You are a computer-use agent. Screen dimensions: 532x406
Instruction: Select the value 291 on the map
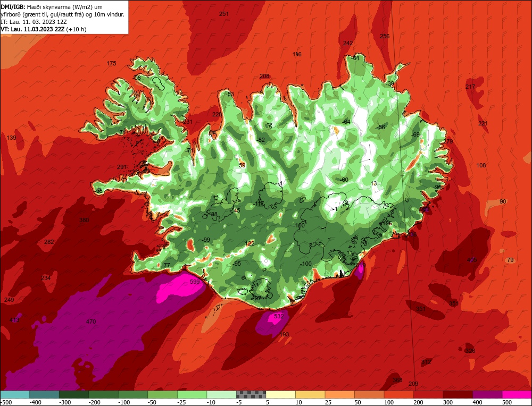click(121, 167)
